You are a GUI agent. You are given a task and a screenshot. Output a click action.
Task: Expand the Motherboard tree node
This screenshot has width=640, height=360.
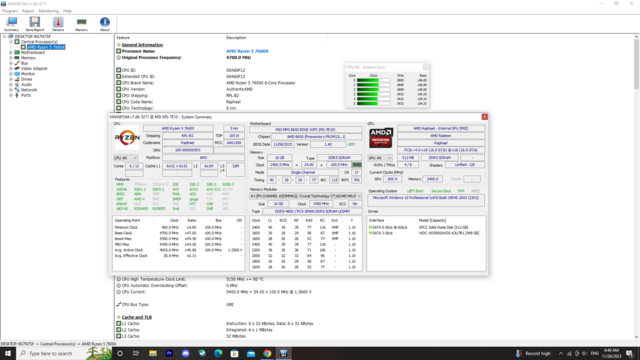tap(11, 53)
